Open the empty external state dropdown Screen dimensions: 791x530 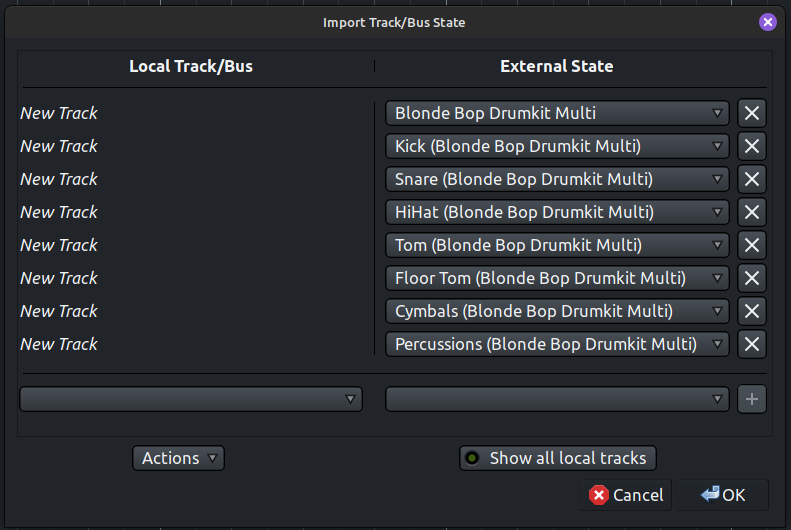557,399
